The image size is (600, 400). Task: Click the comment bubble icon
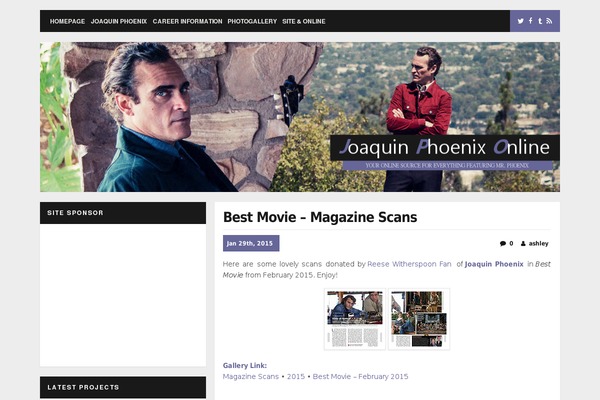(x=503, y=243)
